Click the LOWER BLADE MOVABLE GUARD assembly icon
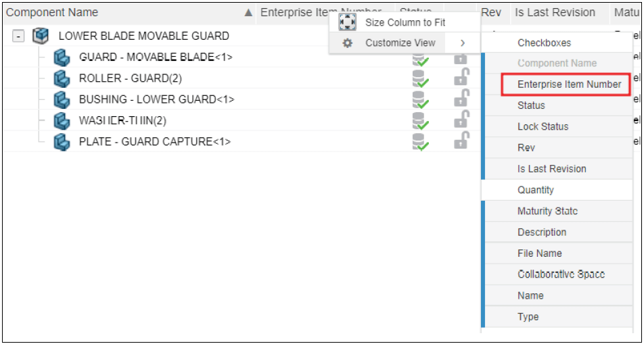 click(41, 36)
